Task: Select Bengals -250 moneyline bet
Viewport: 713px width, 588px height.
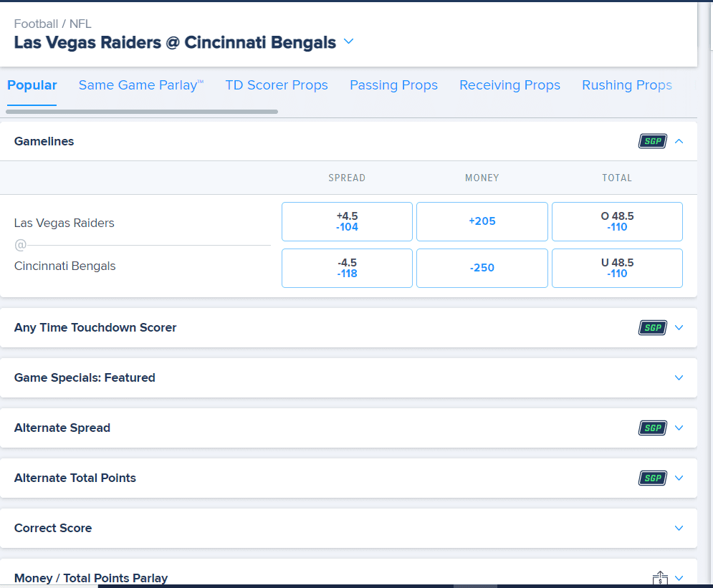Action: (482, 268)
